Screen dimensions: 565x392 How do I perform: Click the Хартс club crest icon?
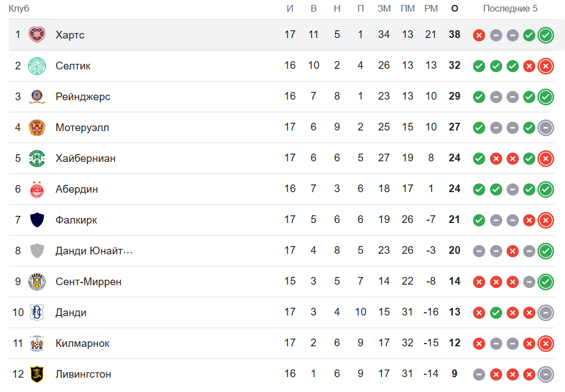37,35
